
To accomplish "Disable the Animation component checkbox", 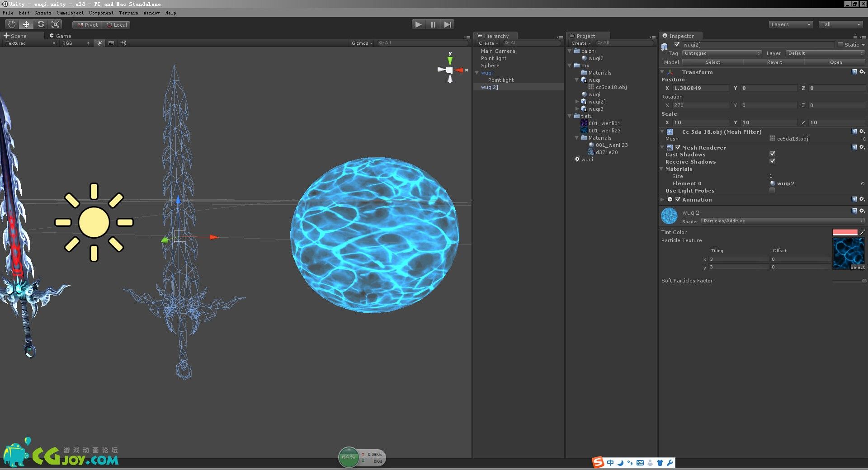I will (x=678, y=199).
